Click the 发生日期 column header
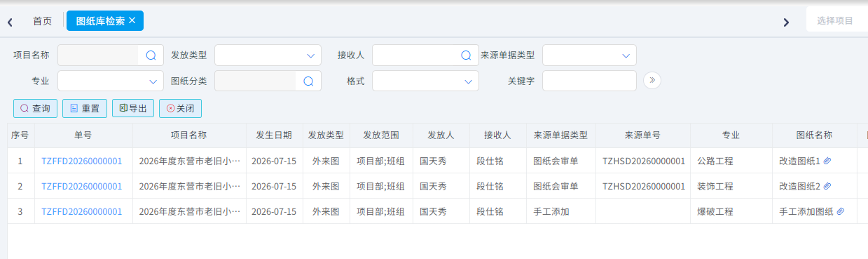This screenshot has height=259, width=868. click(274, 135)
